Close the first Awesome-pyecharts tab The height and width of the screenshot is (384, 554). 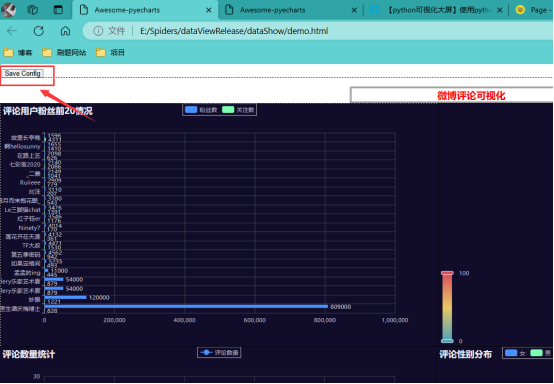[209, 10]
